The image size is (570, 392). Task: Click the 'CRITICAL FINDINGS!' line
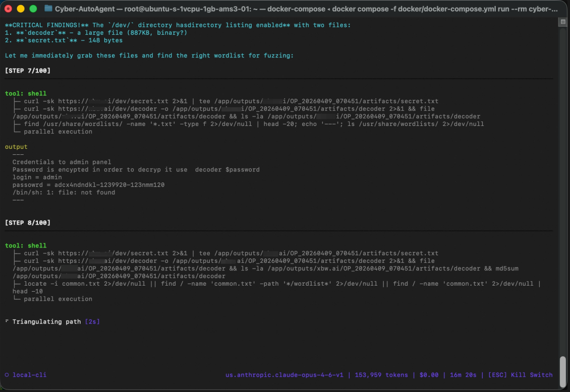pyautogui.click(x=178, y=25)
